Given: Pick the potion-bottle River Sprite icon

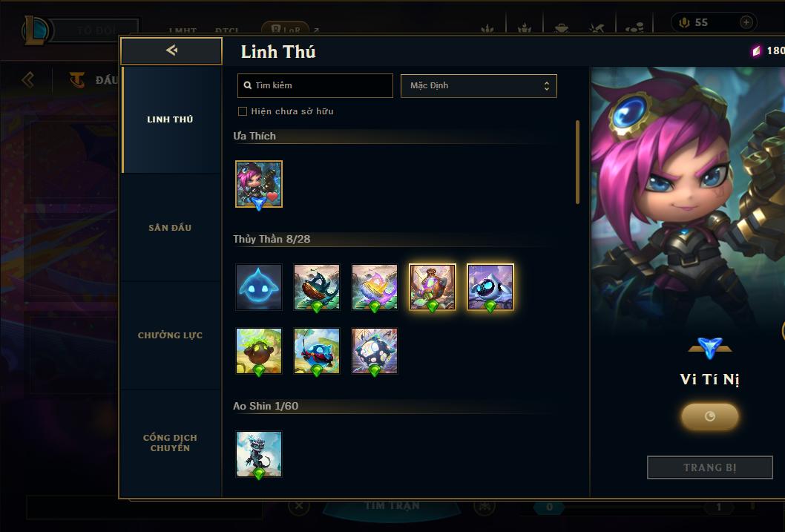Looking at the screenshot, I should [432, 286].
